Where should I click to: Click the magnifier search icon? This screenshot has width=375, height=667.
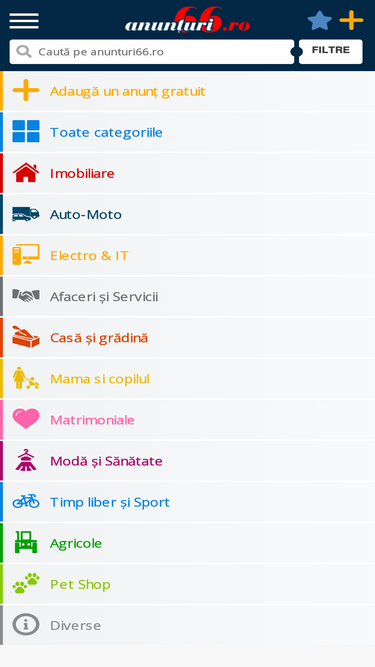(24, 52)
